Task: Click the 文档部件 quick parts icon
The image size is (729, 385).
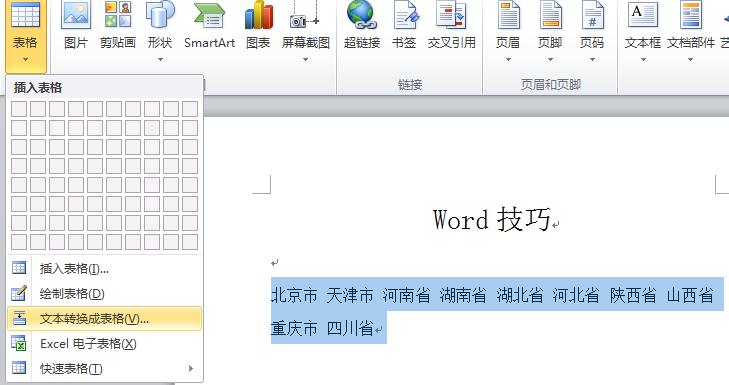Action: [691, 15]
